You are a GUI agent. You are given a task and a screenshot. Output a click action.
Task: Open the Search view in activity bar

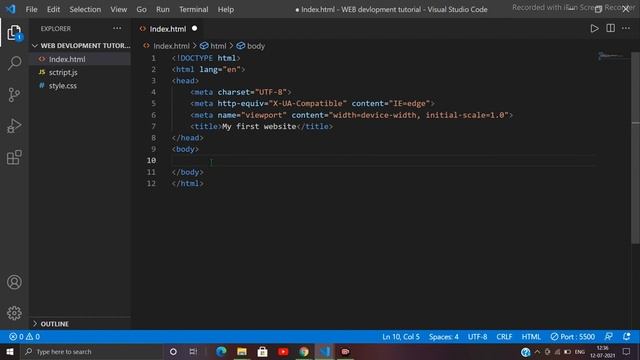(14, 63)
